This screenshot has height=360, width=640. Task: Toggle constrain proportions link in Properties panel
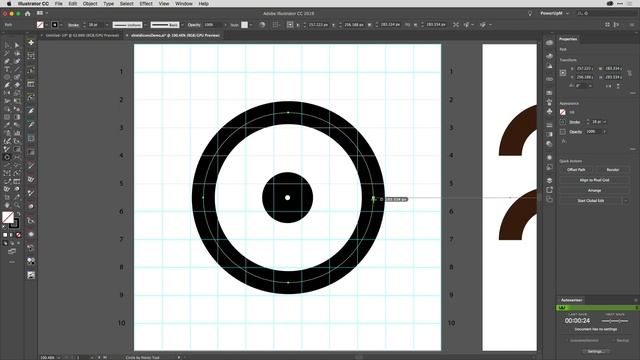[x=629, y=73]
